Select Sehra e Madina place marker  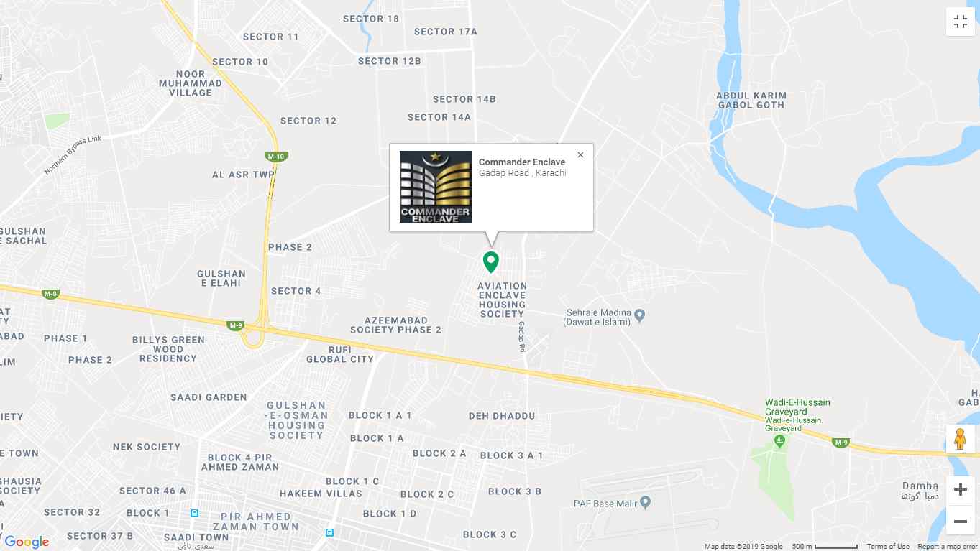(640, 315)
